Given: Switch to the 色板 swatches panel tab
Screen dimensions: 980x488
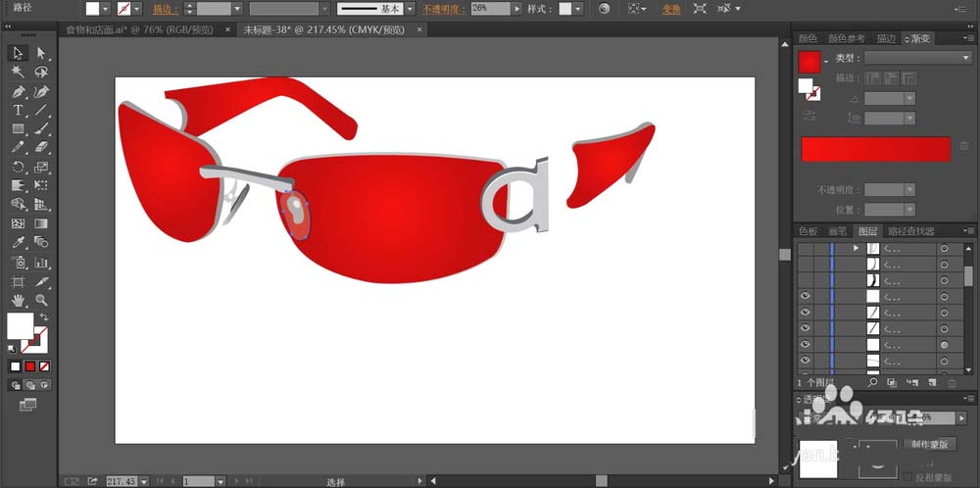Looking at the screenshot, I should 808,231.
